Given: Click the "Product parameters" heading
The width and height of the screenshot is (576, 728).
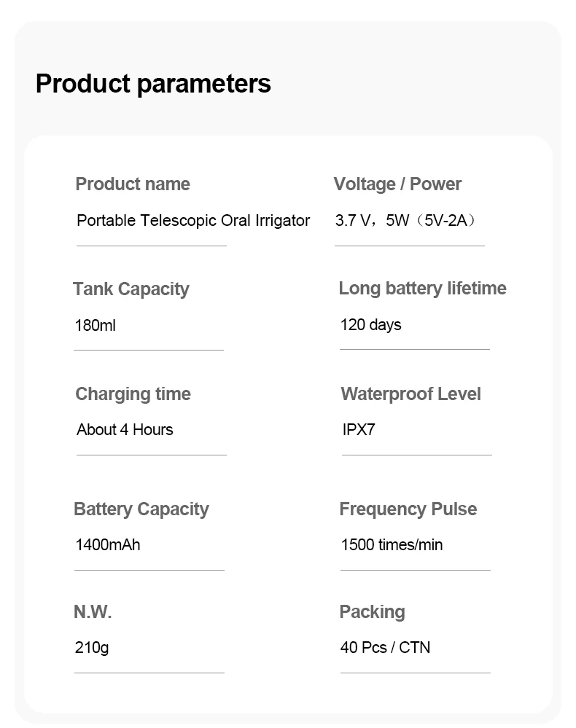Looking at the screenshot, I should (153, 84).
